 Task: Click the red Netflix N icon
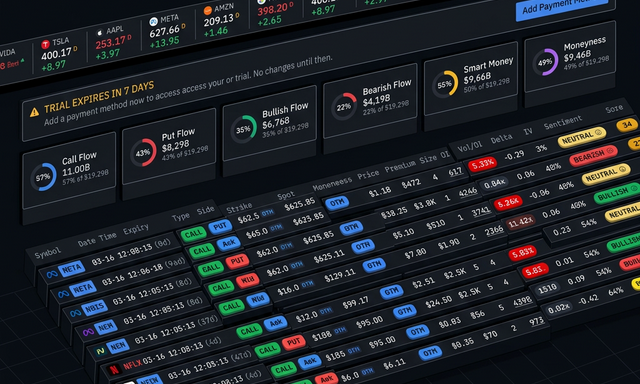tap(114, 370)
